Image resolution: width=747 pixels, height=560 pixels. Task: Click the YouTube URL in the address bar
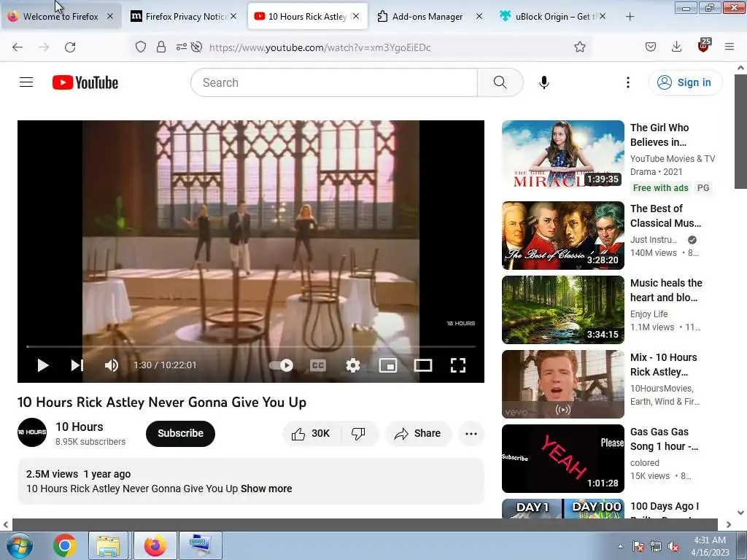(x=320, y=47)
